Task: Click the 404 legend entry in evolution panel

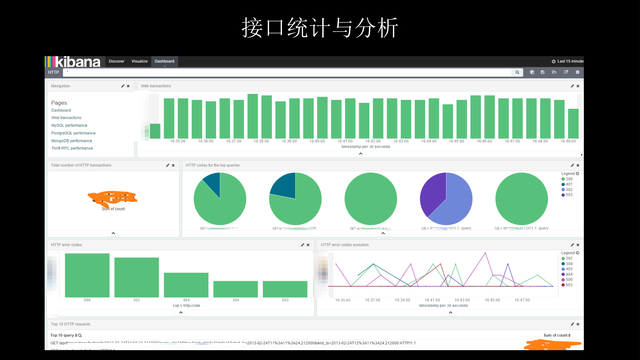Action: point(567,274)
